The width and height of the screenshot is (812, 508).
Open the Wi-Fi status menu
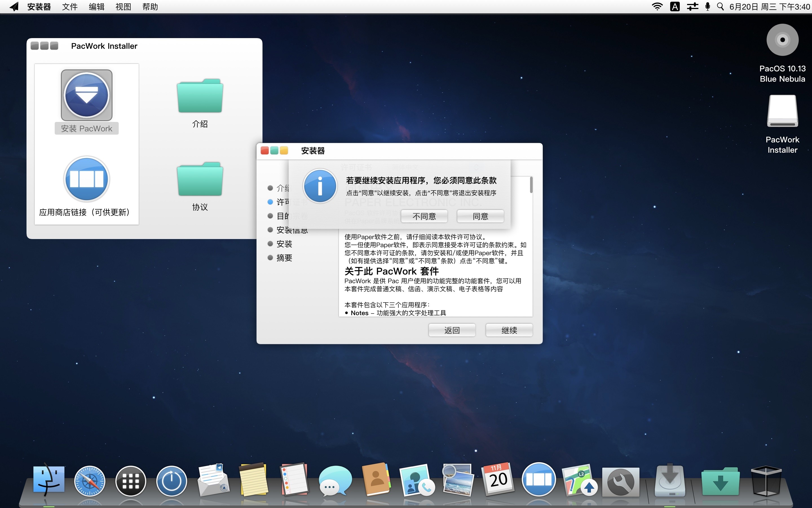657,7
